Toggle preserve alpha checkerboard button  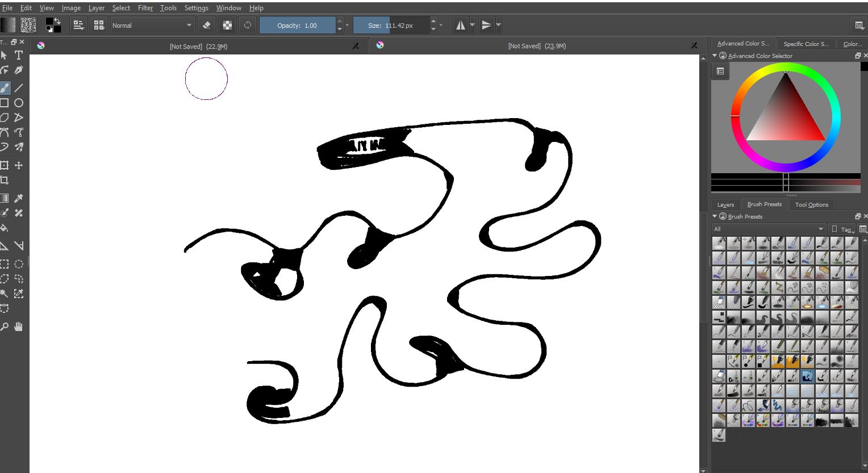click(227, 25)
